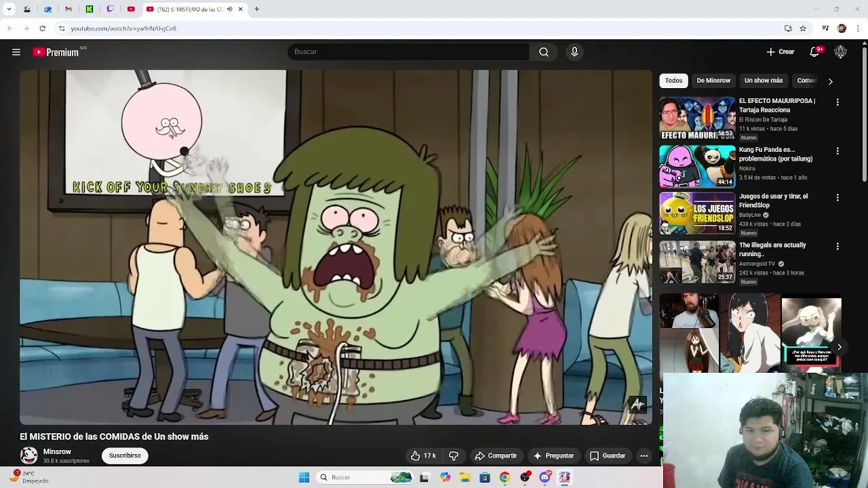Screen dimensions: 868x488
Task: Open site info icon in address bar
Action: [61, 28]
